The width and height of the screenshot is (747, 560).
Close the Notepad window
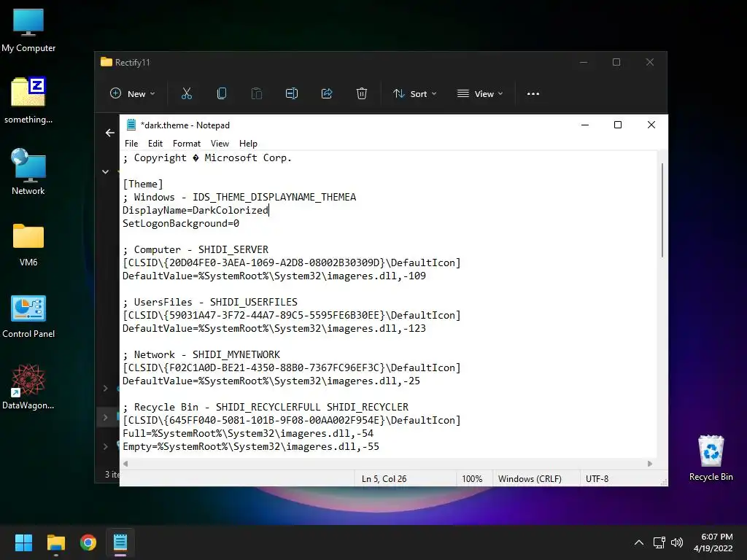pos(651,125)
